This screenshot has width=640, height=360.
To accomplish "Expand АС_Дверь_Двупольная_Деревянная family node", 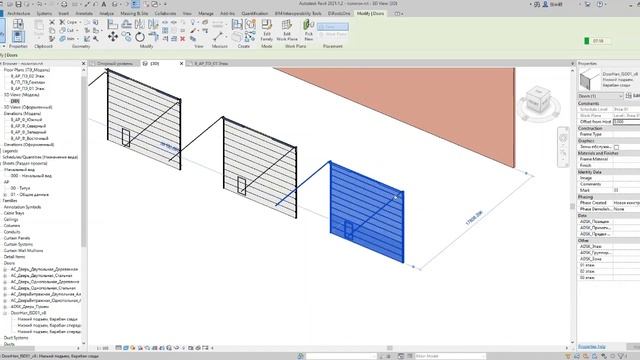I will (x=5, y=269).
